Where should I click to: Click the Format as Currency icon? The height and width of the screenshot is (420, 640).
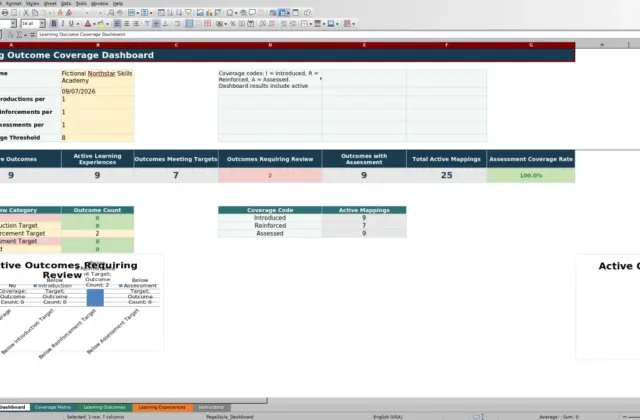tap(219, 24)
